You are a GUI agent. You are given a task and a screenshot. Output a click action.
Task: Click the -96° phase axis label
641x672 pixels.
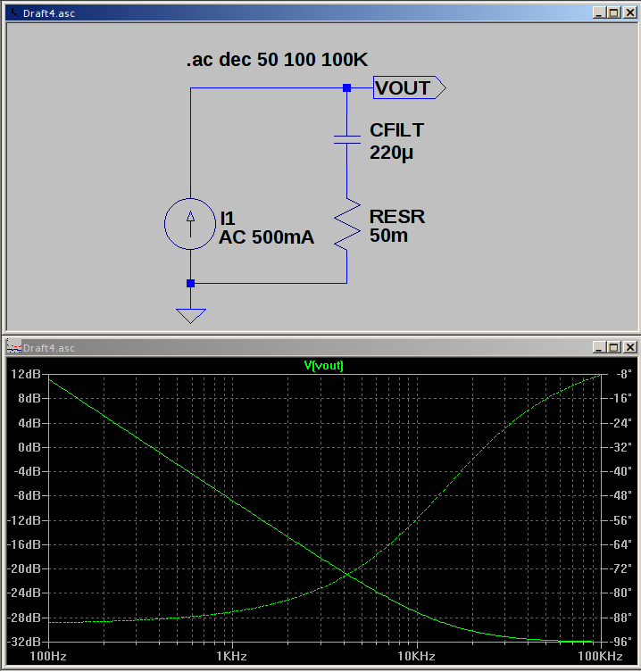tap(620, 642)
